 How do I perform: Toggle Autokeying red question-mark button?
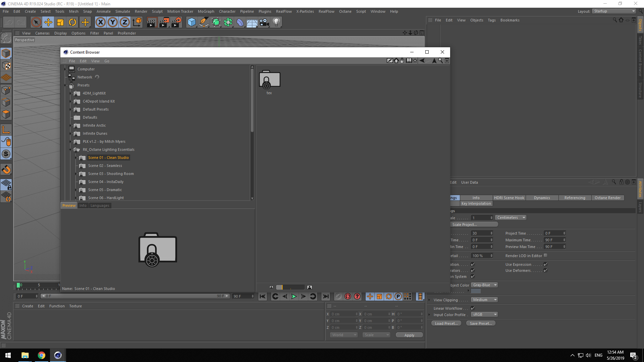(357, 296)
